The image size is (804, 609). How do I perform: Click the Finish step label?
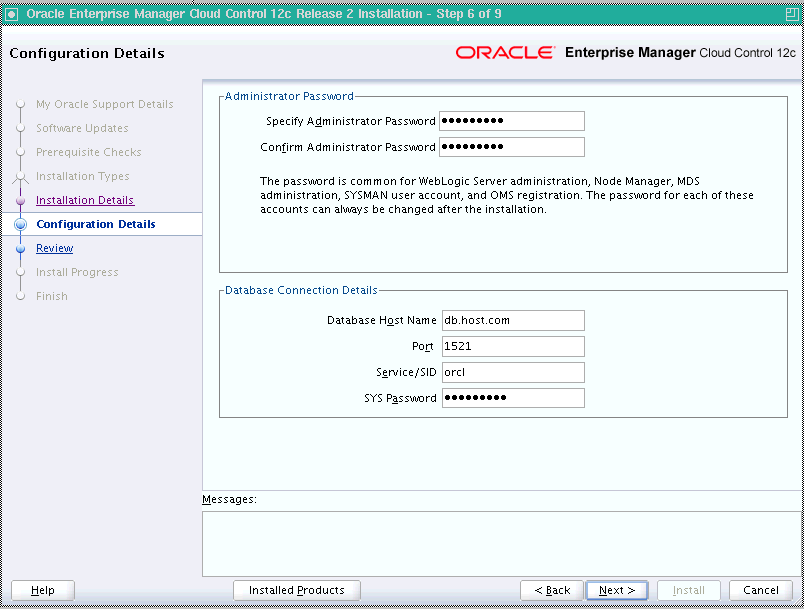coord(52,296)
